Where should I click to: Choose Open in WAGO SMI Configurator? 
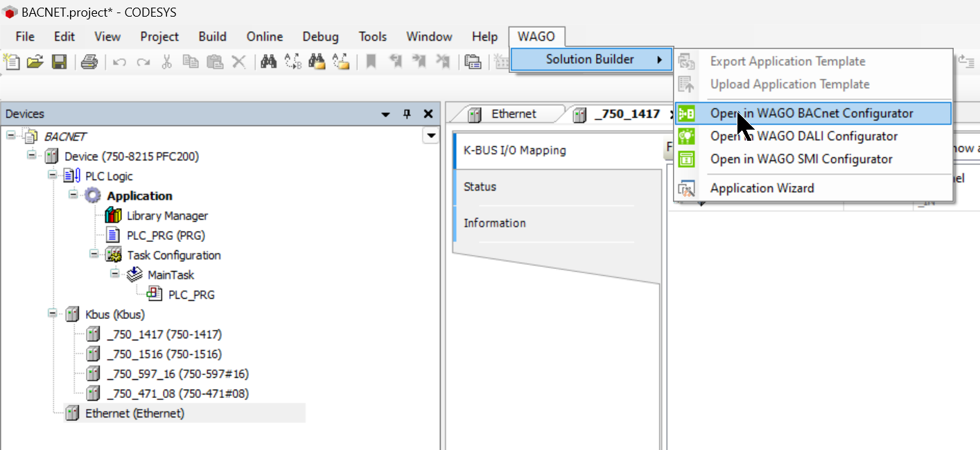click(813, 159)
